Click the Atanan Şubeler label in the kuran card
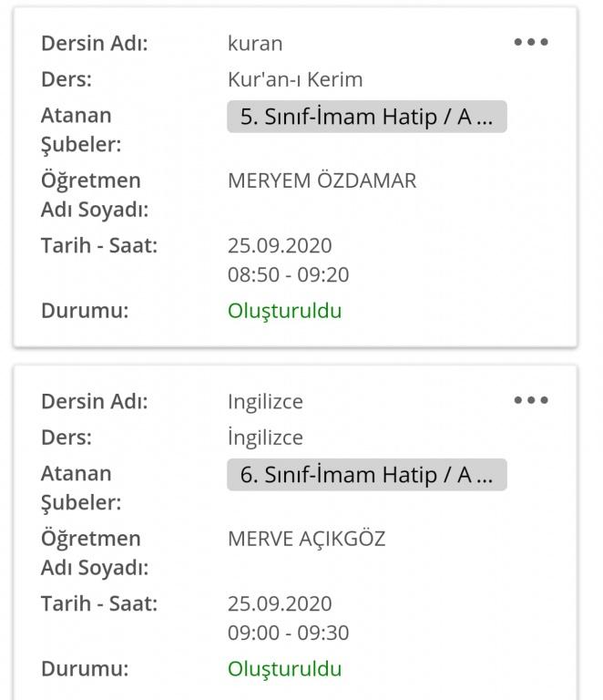Viewport: 603px width, 700px height. [x=81, y=130]
